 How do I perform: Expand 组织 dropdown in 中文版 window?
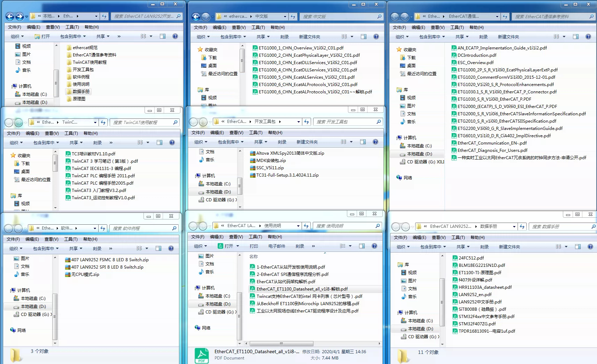[x=203, y=37]
